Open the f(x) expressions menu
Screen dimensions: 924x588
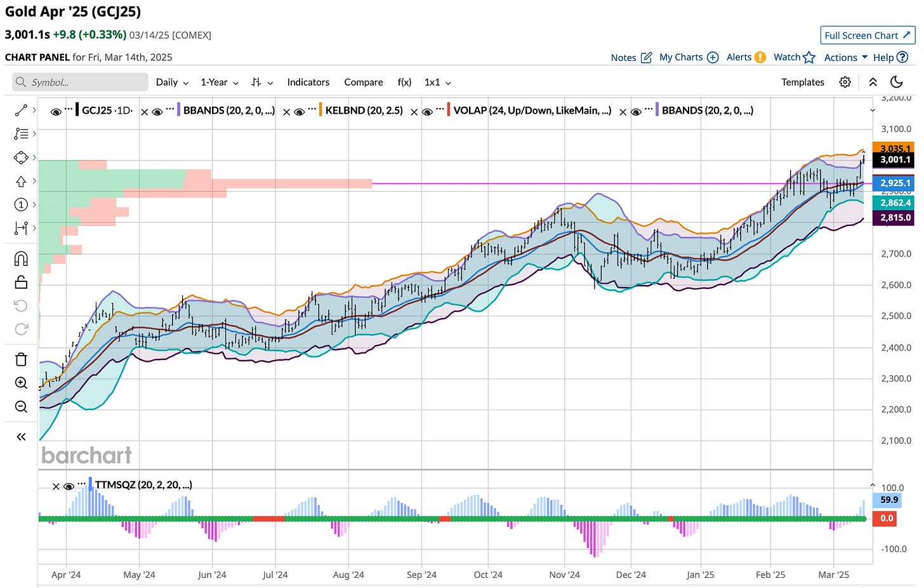[404, 83]
